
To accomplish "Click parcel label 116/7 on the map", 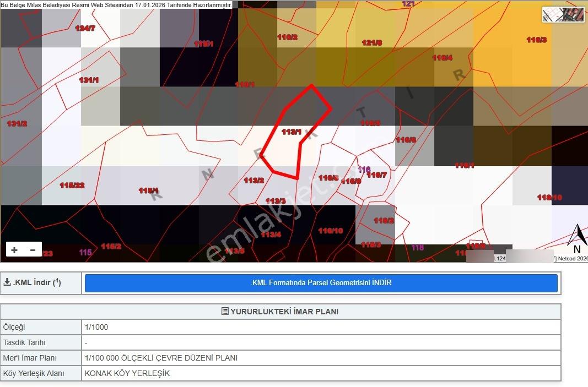I will (376, 175).
